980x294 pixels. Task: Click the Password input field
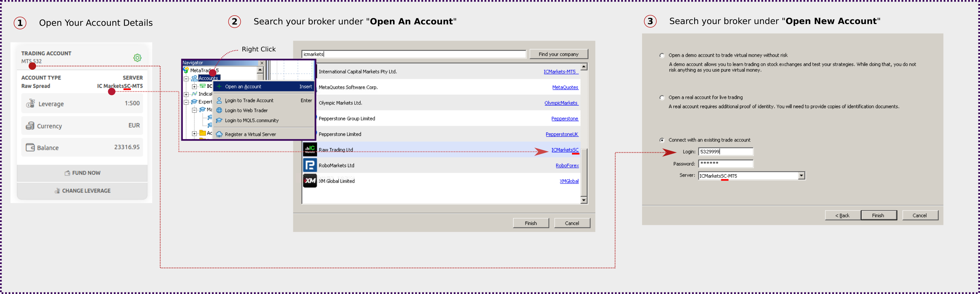(x=726, y=164)
